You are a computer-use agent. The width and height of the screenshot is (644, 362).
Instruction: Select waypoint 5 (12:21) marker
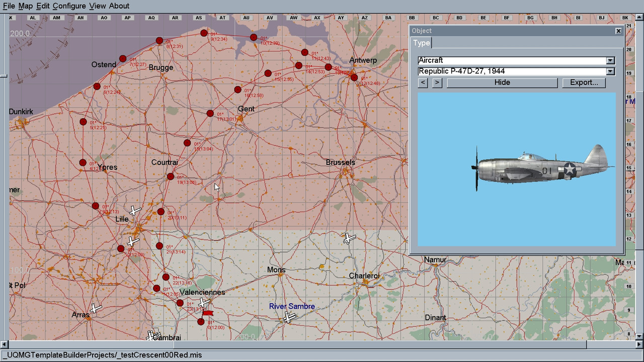83,122
